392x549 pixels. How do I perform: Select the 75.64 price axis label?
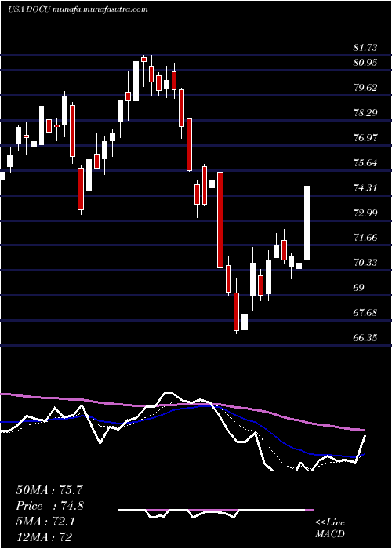coord(365,163)
